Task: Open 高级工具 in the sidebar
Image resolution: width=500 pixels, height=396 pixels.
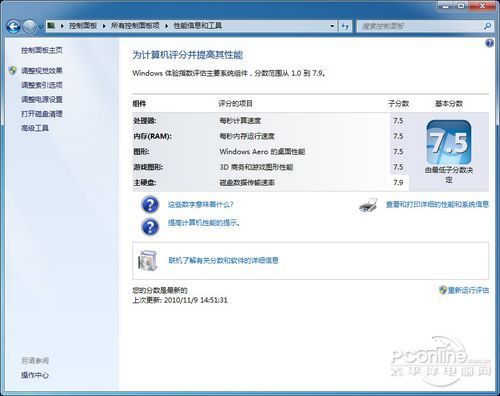Action: [x=35, y=128]
